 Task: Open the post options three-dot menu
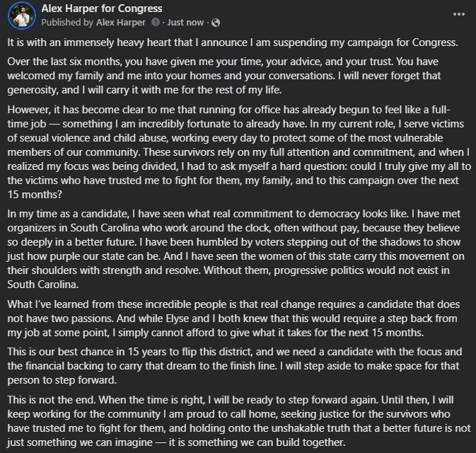pos(459,14)
